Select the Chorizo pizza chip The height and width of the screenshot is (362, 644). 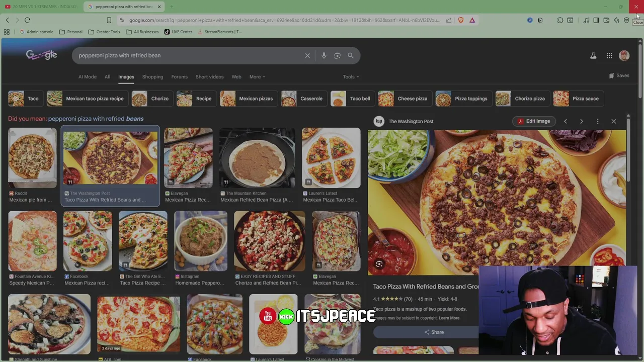[522, 99]
